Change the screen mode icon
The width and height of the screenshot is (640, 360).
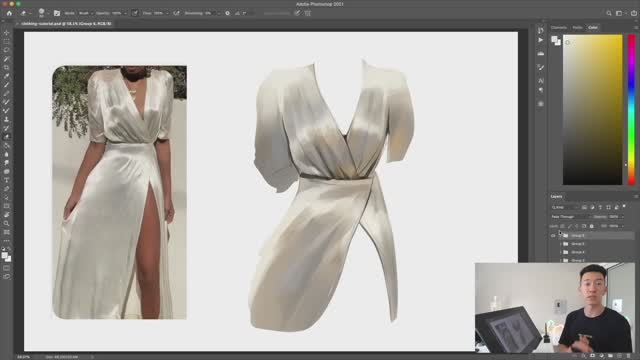6,276
